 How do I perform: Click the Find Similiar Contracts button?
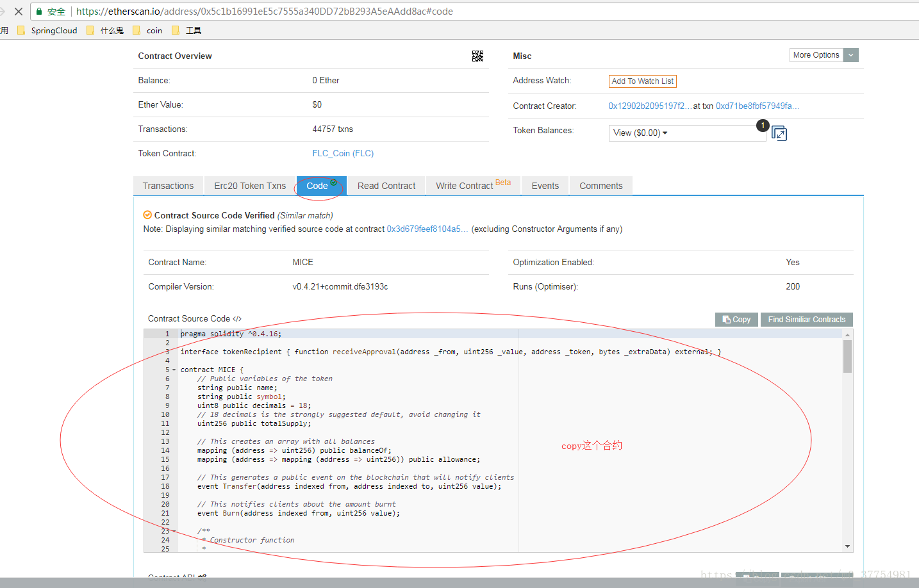pyautogui.click(x=806, y=320)
